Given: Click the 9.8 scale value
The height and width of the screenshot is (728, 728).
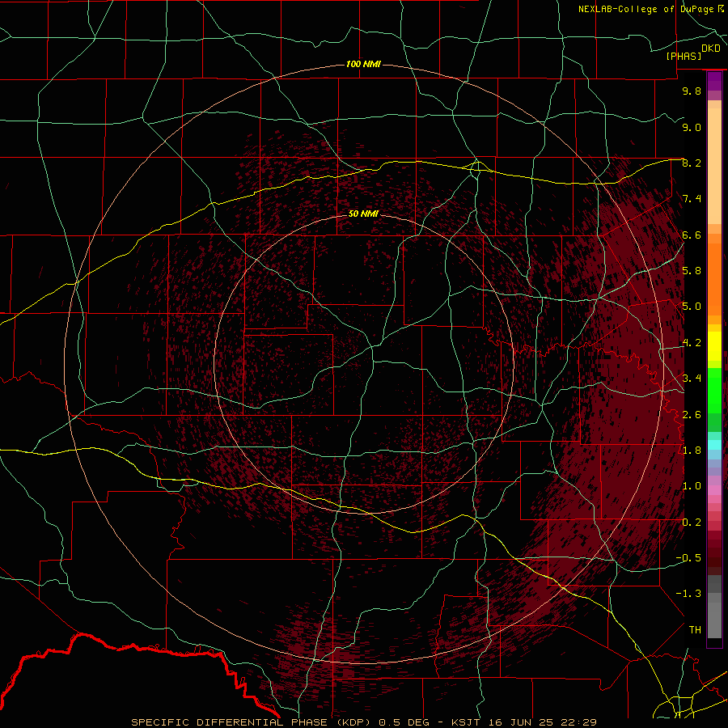Looking at the screenshot, I should click(692, 91).
